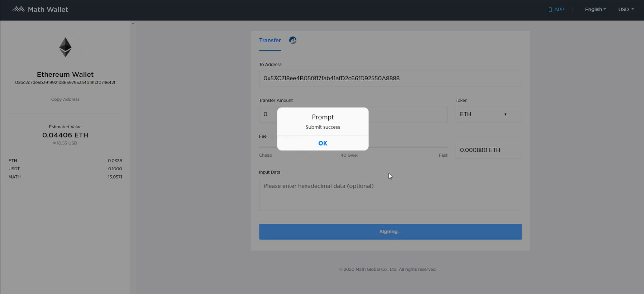Click the phone icon next to APP

click(550, 10)
